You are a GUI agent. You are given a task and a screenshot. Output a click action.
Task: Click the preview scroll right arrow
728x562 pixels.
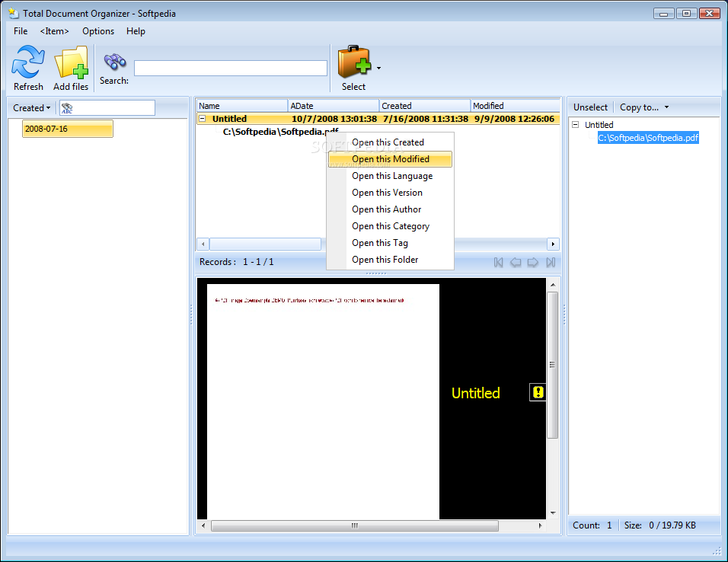click(x=540, y=525)
